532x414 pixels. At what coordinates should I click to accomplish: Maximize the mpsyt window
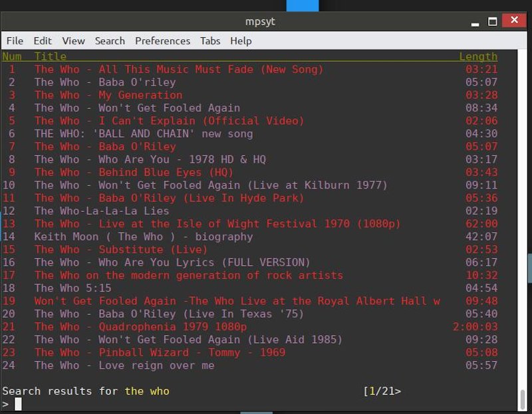point(493,21)
